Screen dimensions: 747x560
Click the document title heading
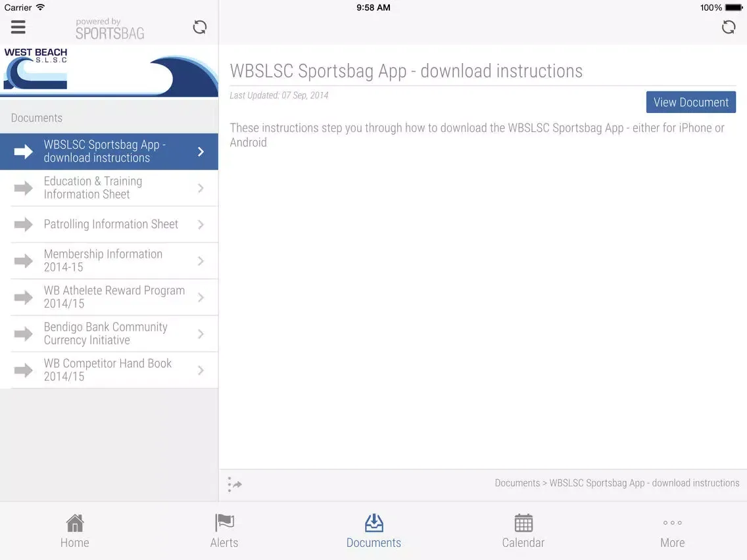coord(406,71)
